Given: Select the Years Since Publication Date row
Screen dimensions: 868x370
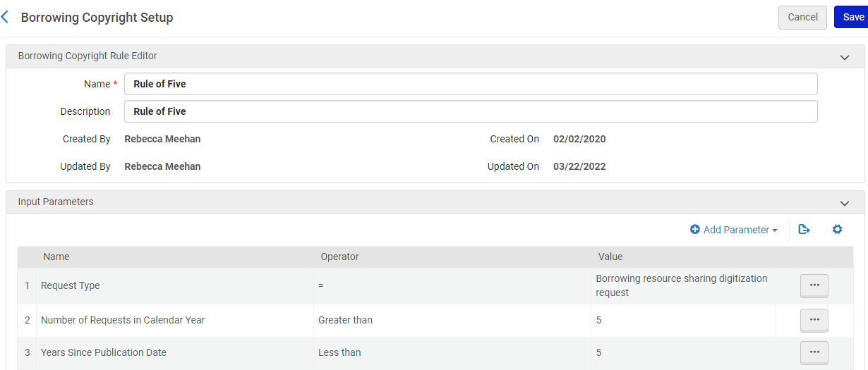Looking at the screenshot, I should point(104,352).
